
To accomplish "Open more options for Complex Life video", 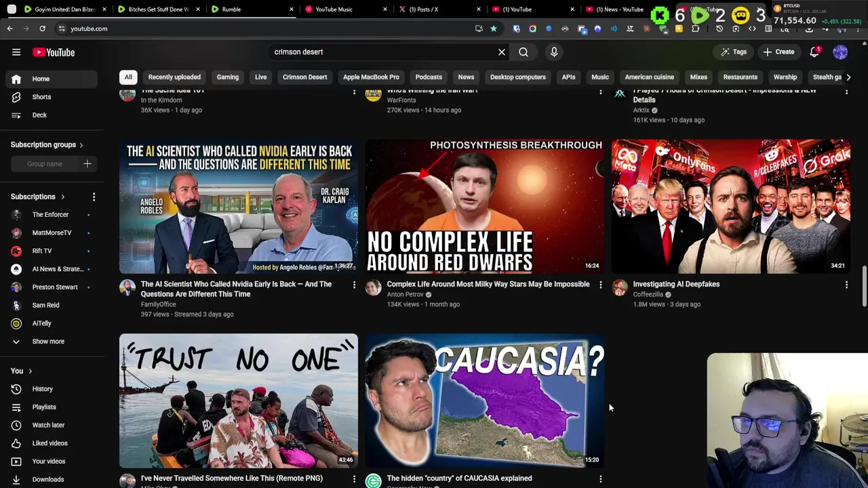I will pos(600,285).
